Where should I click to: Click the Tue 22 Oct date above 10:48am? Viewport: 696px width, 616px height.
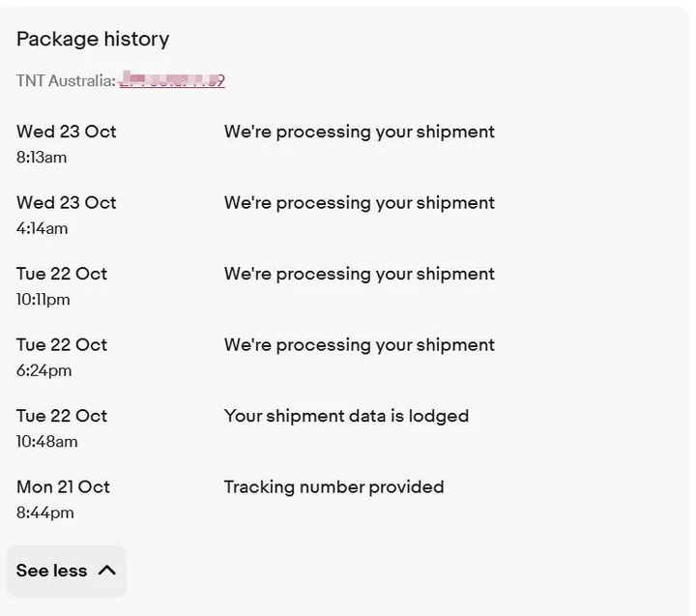click(62, 416)
